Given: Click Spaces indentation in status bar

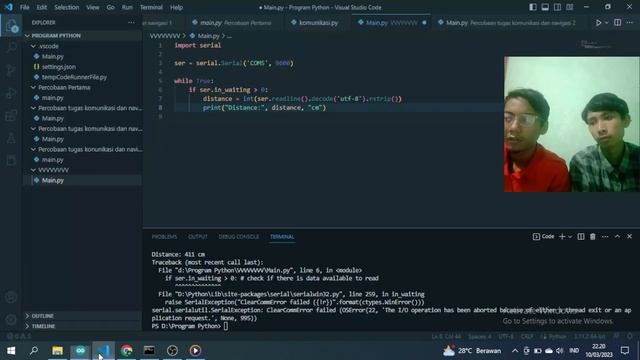Looking at the screenshot, I should [480, 336].
